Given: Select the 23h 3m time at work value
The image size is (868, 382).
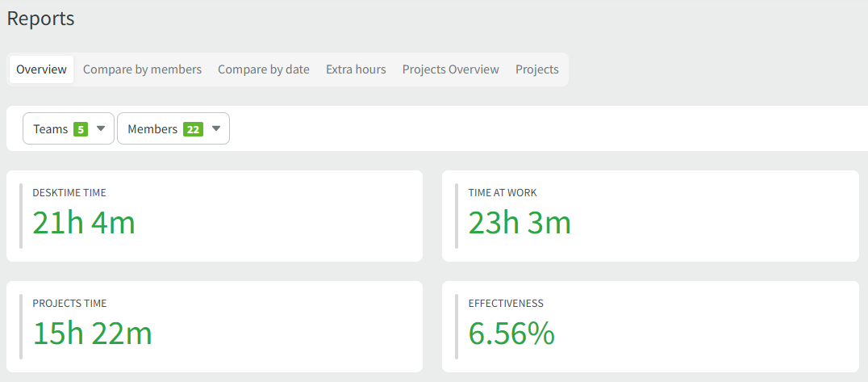Looking at the screenshot, I should coord(520,223).
